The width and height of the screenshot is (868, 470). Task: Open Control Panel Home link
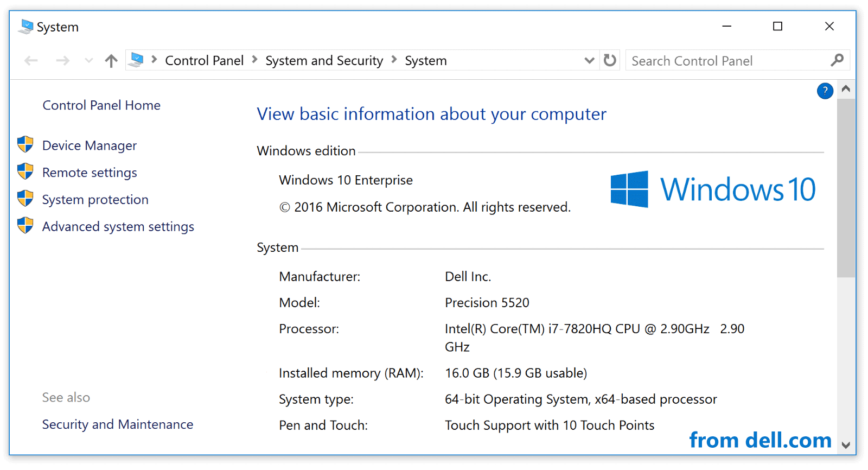point(101,105)
